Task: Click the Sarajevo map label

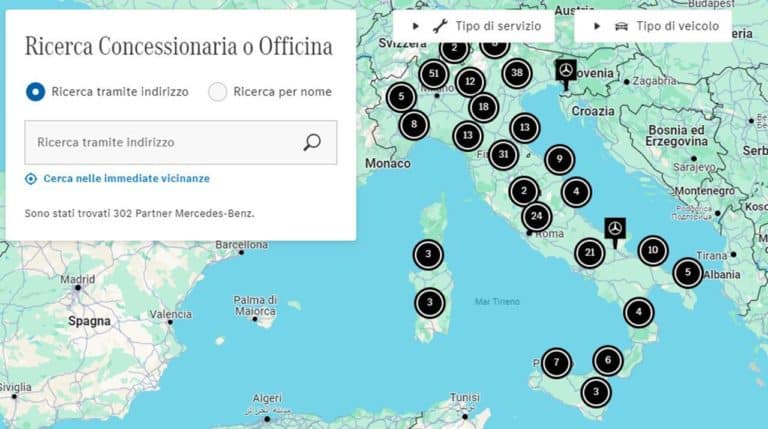Action: (x=695, y=167)
